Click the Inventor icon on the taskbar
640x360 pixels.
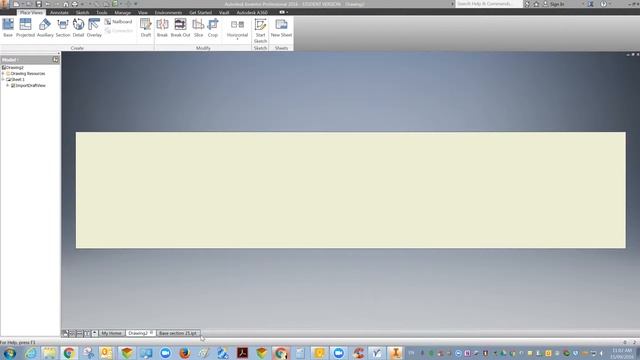(x=395, y=353)
